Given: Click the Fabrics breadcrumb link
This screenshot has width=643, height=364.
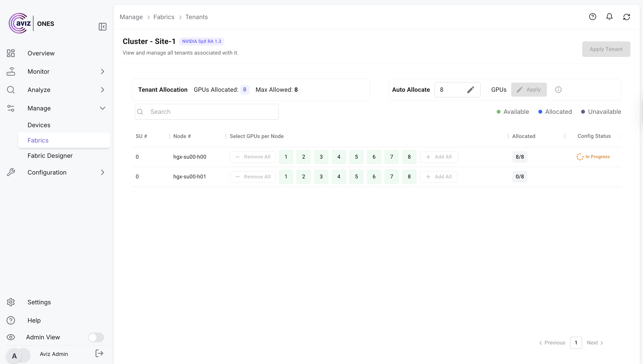Looking at the screenshot, I should tap(164, 17).
